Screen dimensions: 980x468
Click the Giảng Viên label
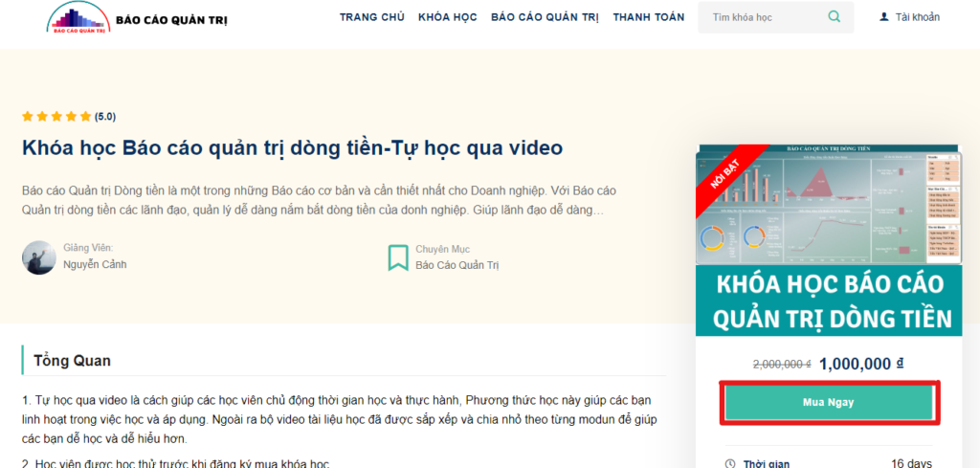tap(88, 248)
